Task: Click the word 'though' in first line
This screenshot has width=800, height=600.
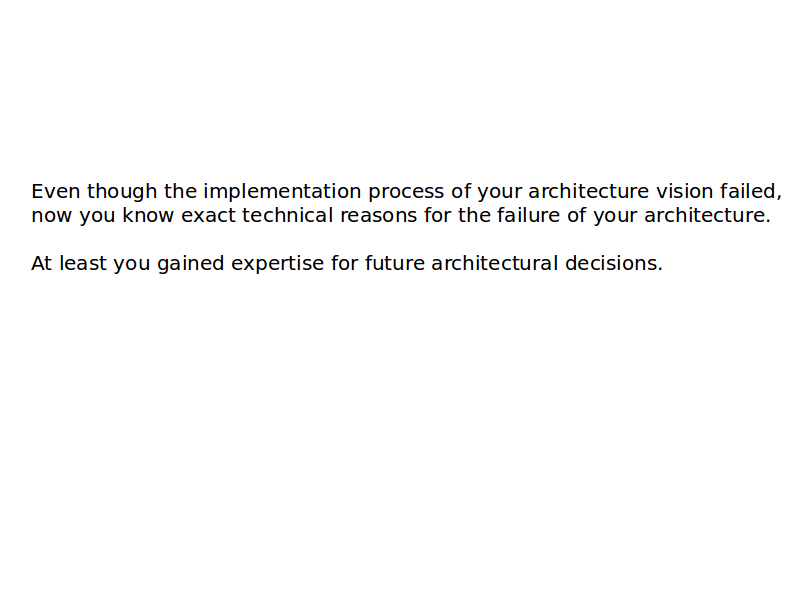Action: (x=122, y=191)
